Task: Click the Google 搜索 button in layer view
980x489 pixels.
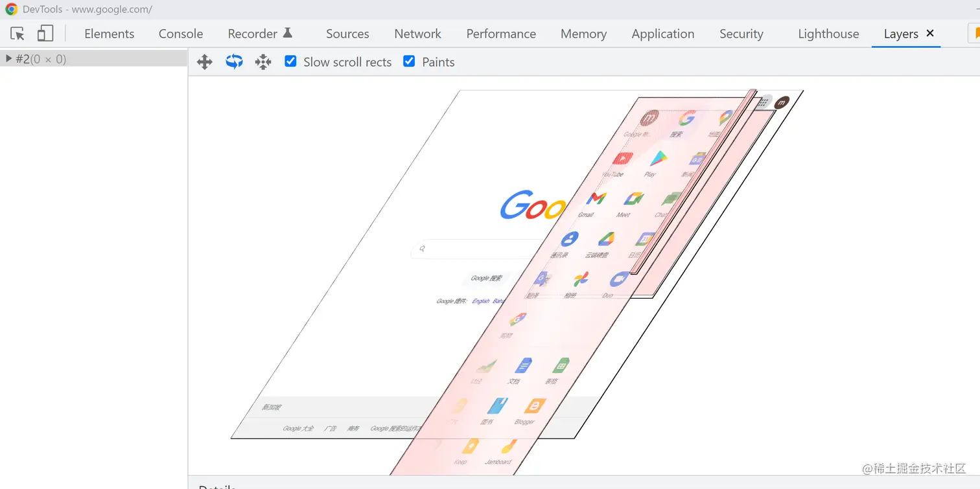Action: tap(486, 279)
